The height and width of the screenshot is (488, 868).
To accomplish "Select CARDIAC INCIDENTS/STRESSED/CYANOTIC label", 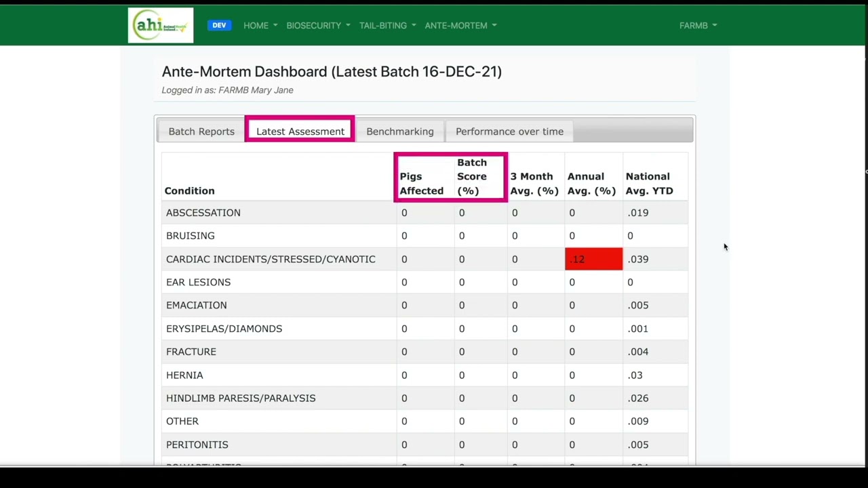I will (271, 259).
